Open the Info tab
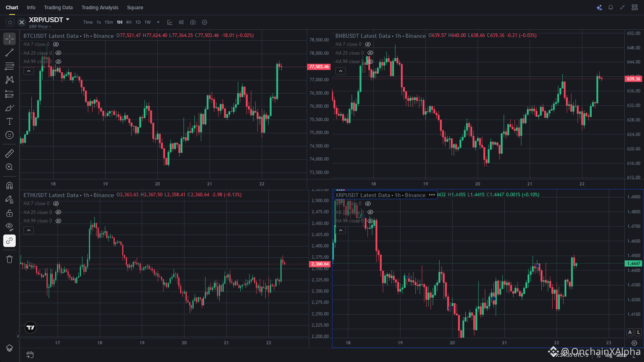Image resolution: width=644 pixels, height=362 pixels. [x=31, y=8]
